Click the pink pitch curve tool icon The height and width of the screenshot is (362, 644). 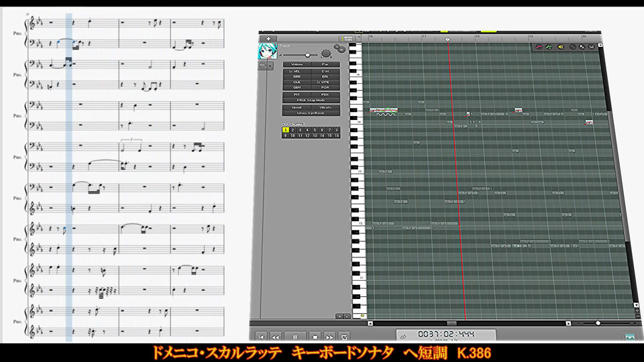click(539, 47)
